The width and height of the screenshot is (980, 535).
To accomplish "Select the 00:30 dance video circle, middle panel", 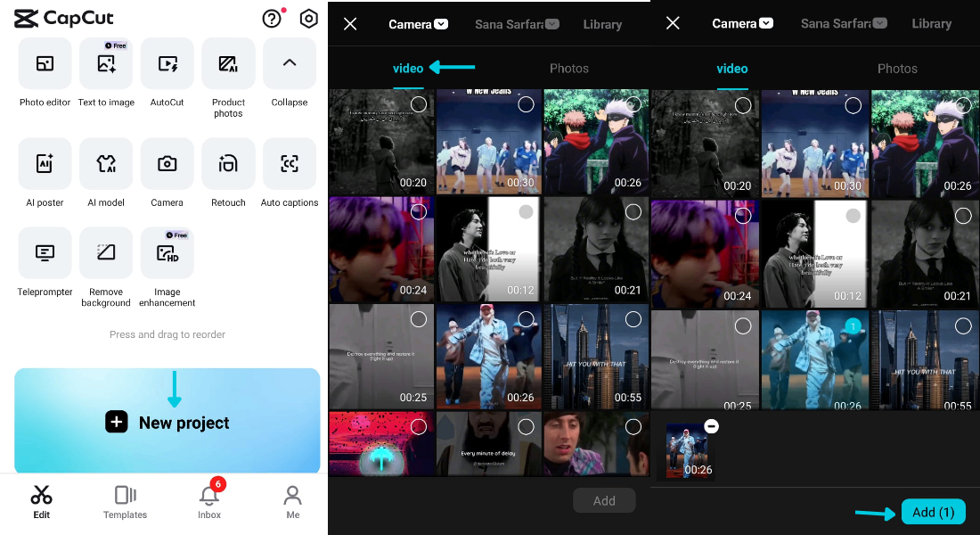I will (526, 104).
